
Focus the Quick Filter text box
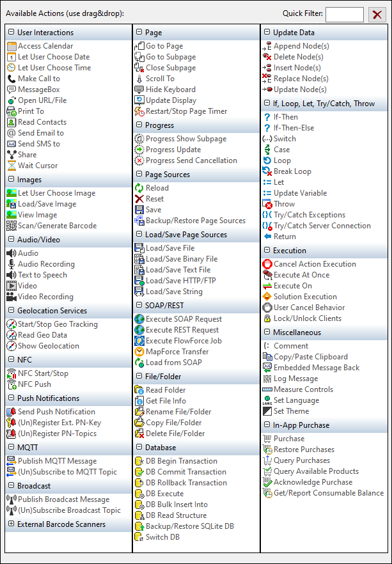pos(344,14)
